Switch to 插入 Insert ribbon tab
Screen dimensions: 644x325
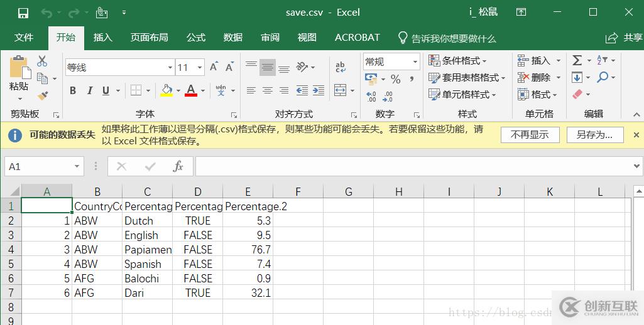pos(102,38)
